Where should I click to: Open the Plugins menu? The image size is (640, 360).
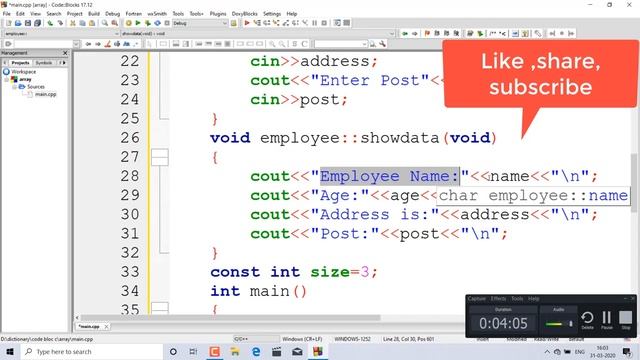point(218,14)
